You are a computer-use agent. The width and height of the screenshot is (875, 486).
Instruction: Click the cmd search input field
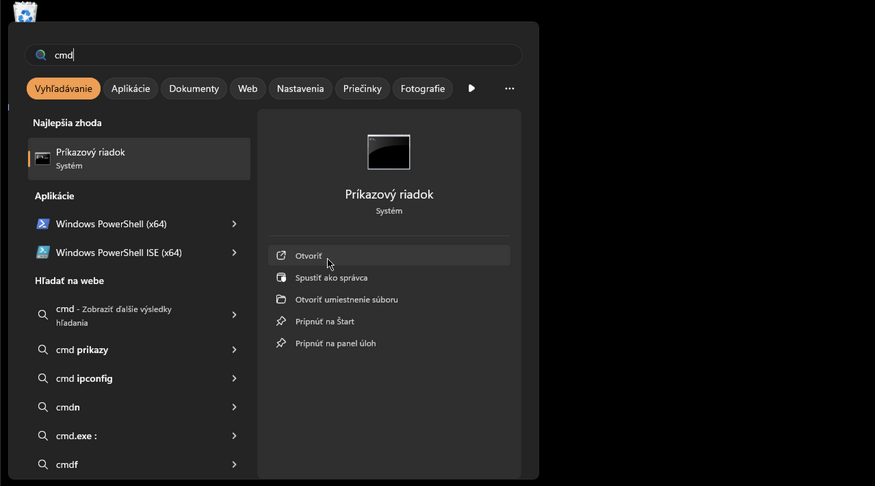click(273, 55)
